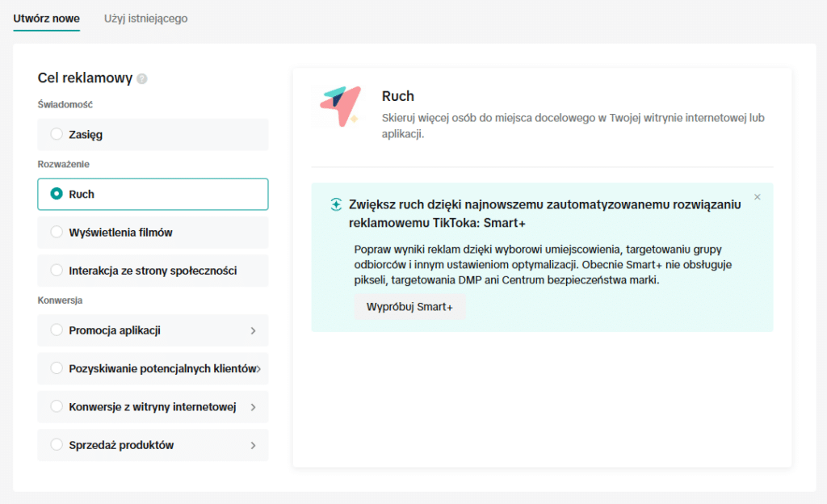This screenshot has width=827, height=504.
Task: Switch to the Utwórz nowe tab
Action: (x=46, y=19)
